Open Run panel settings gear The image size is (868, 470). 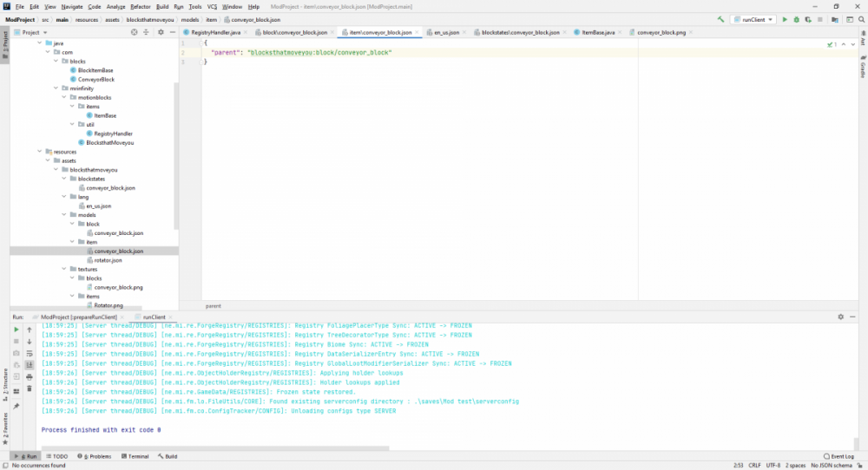[840, 317]
